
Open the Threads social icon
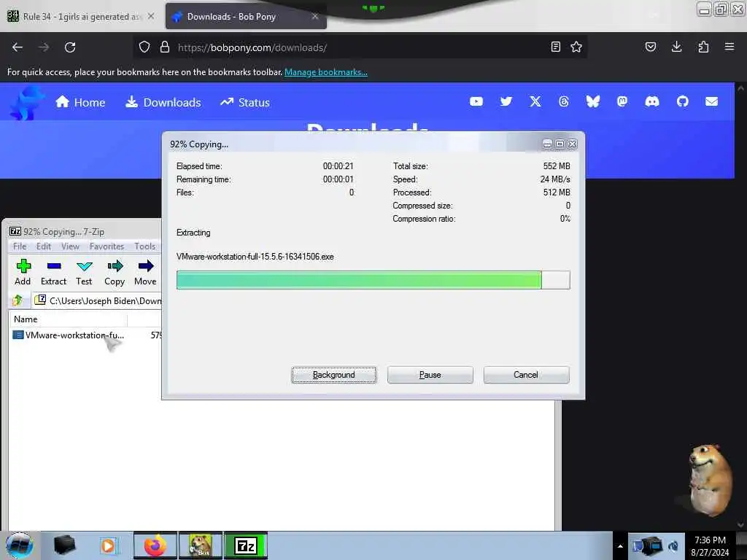[564, 101]
